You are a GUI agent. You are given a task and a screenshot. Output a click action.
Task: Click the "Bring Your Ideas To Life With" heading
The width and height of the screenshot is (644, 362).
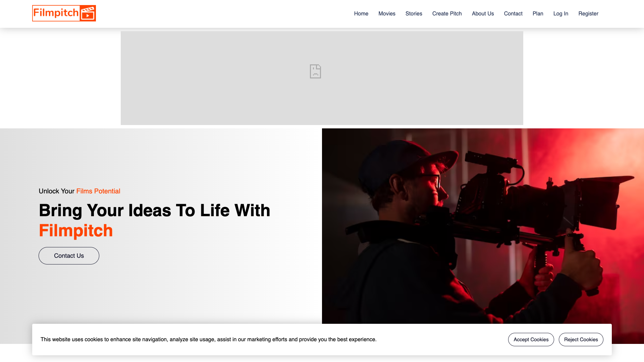pyautogui.click(x=154, y=210)
